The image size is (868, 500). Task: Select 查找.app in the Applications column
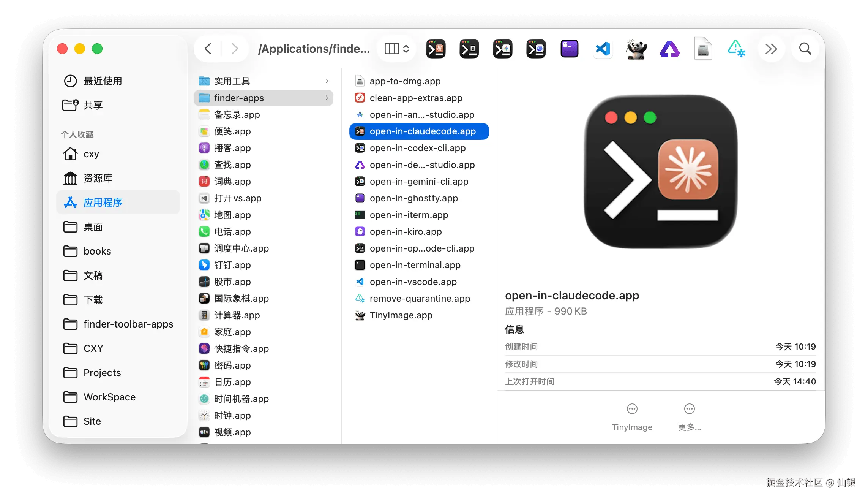pos(264,165)
